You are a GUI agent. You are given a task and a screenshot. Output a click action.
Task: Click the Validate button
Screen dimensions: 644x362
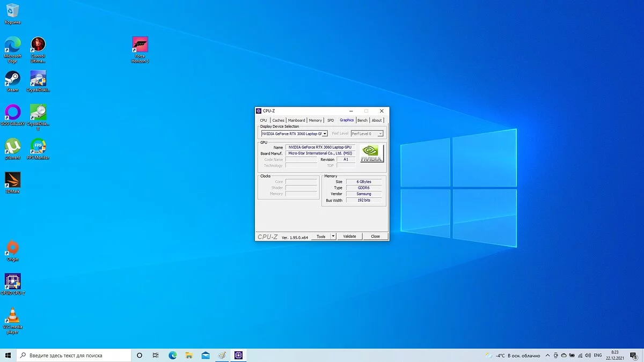pos(349,237)
